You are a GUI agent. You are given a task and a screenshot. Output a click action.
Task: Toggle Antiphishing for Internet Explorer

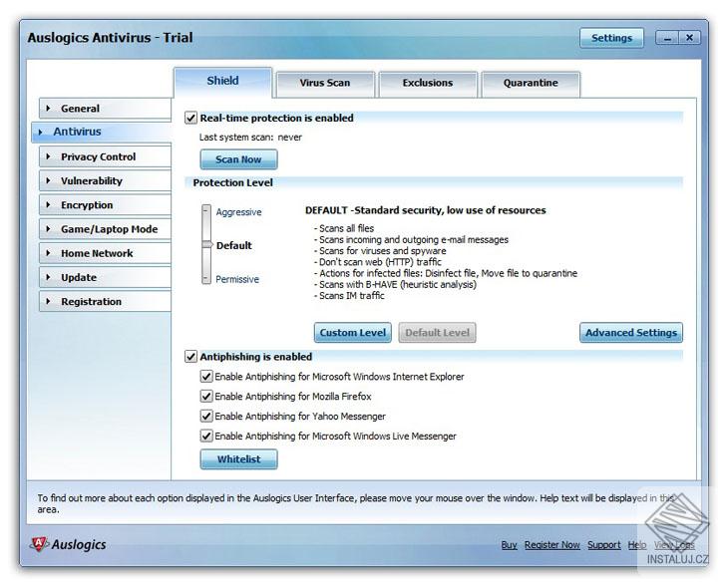(206, 377)
